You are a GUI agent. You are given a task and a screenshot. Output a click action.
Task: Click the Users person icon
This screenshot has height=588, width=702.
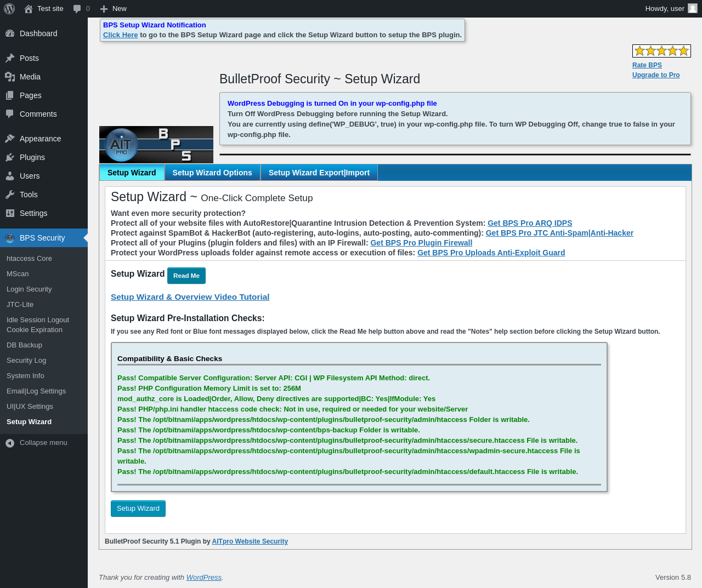[x=10, y=176]
